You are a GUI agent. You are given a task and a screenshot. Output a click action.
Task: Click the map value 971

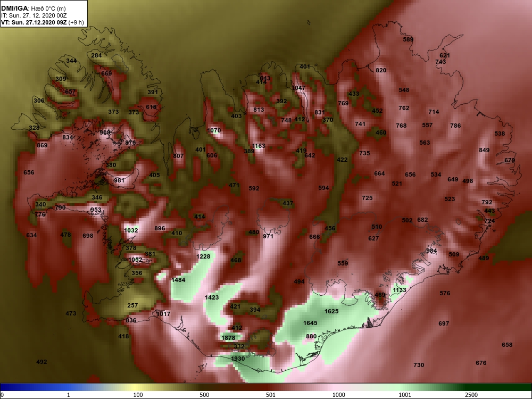click(268, 236)
